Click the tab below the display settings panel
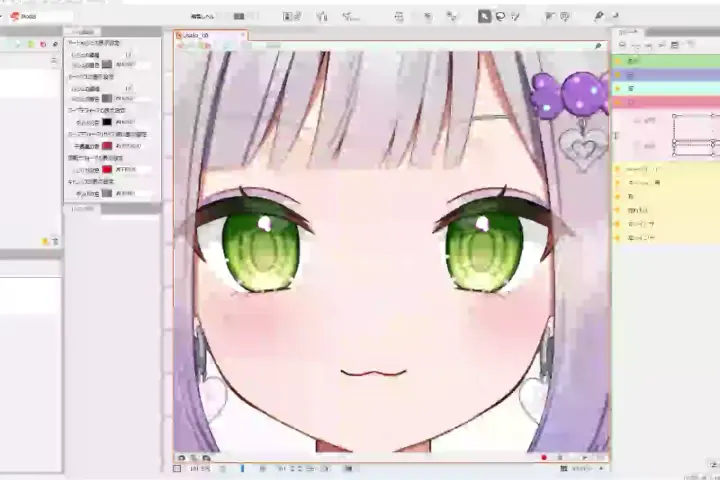Screen dimensions: 720x480 [83, 209]
